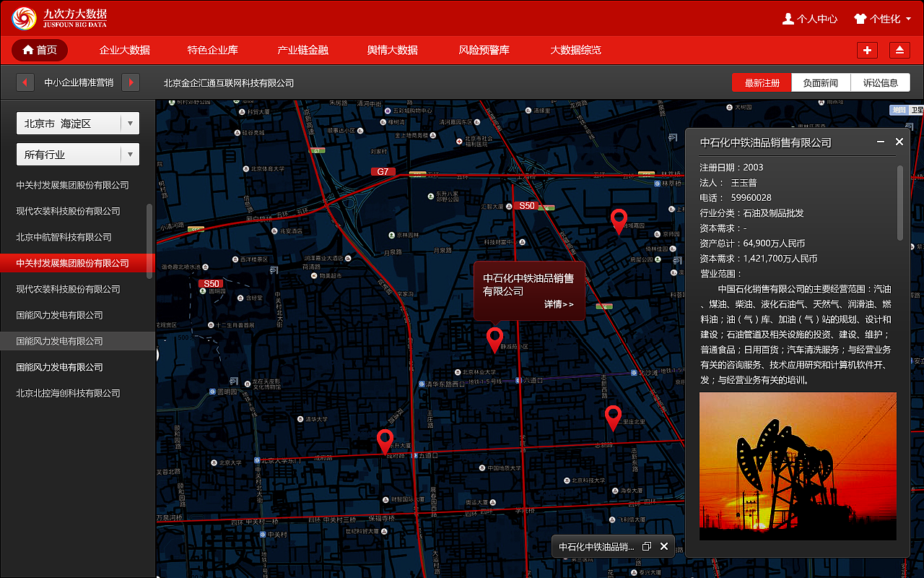Open the 所有行业 industry dropdown
This screenshot has height=578, width=924.
(78, 154)
